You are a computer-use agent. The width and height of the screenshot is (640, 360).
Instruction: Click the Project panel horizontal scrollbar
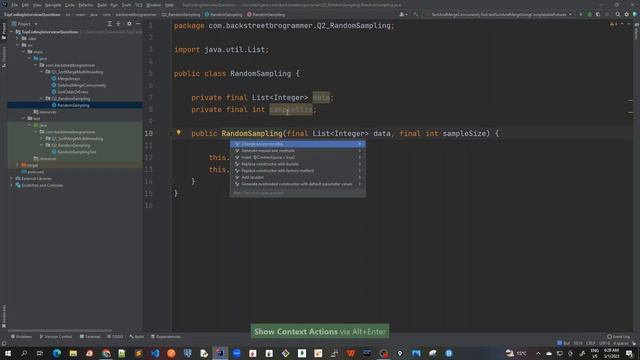[x=60, y=330]
